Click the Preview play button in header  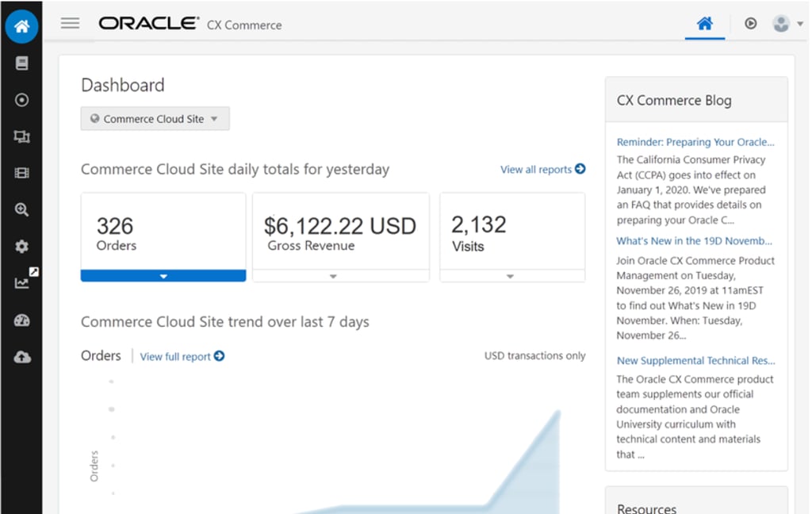pyautogui.click(x=750, y=24)
